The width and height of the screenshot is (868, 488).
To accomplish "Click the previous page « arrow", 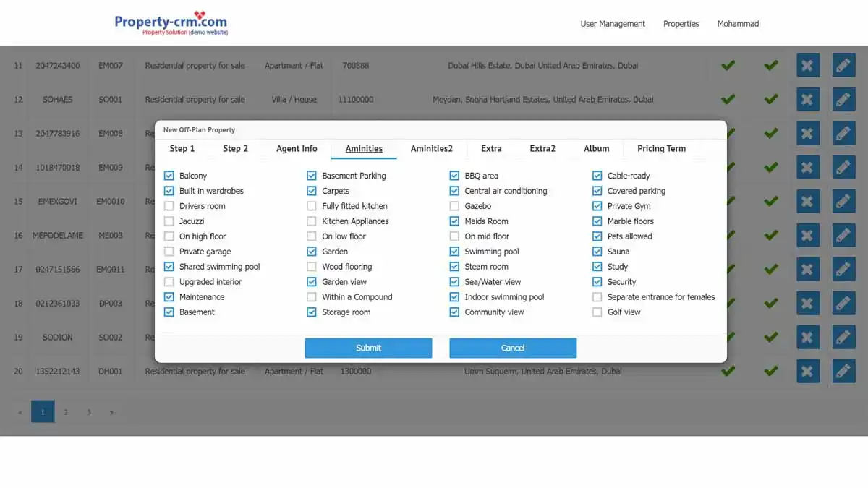I will click(20, 412).
